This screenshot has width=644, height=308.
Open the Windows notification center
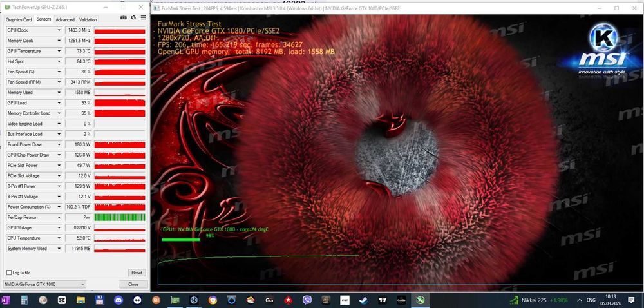point(632,300)
